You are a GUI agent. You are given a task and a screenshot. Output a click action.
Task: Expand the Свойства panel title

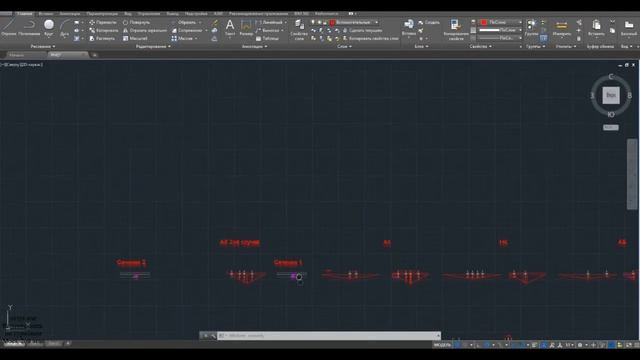[x=480, y=47]
